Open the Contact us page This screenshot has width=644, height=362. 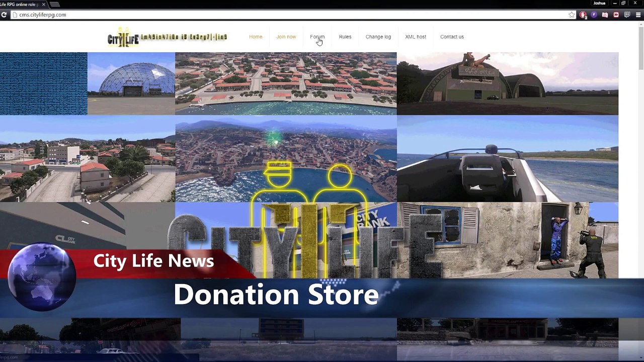pos(452,37)
